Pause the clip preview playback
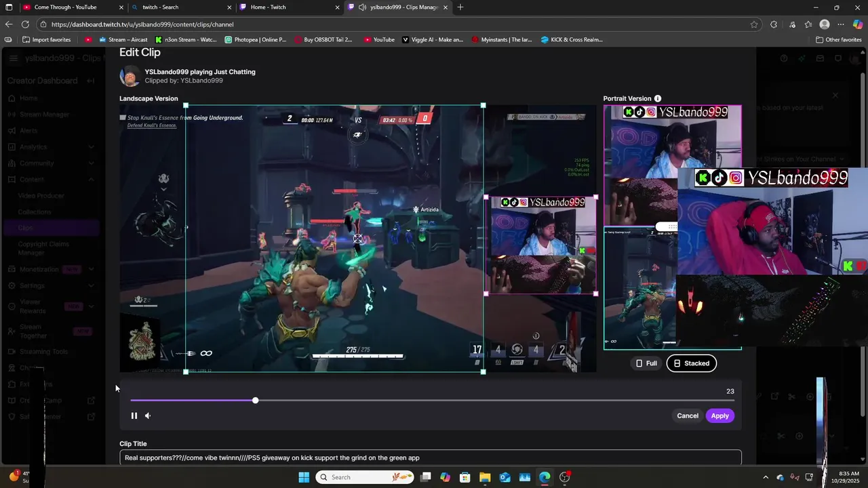Screen dimensions: 868x488 134,415
